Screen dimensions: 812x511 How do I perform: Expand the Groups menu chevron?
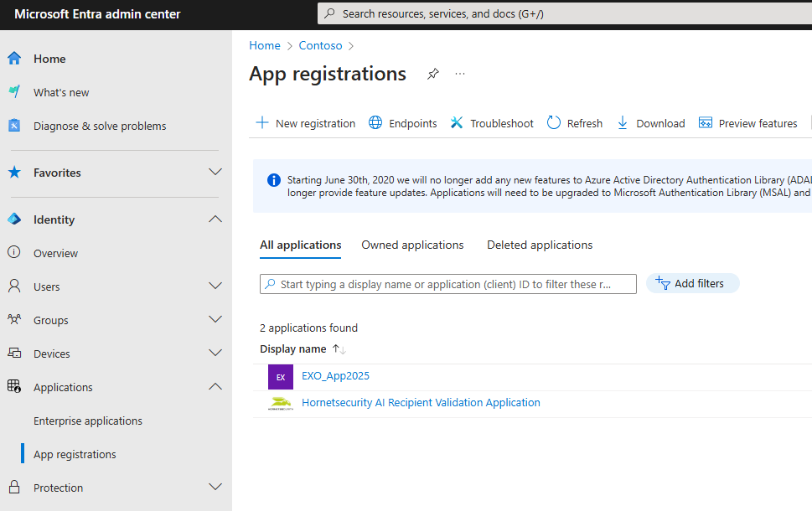[215, 319]
